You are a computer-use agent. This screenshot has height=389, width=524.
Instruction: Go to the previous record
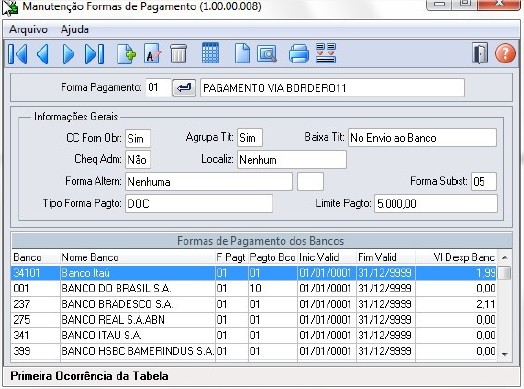[x=43, y=53]
